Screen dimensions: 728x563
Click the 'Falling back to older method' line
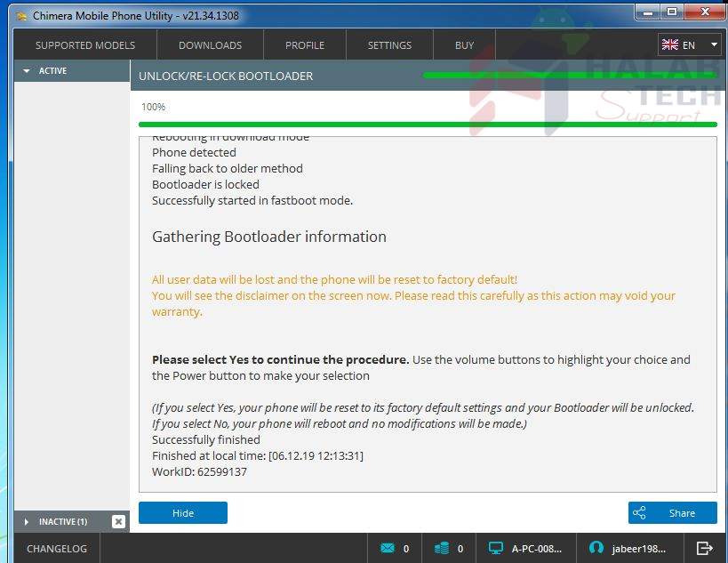(x=228, y=168)
